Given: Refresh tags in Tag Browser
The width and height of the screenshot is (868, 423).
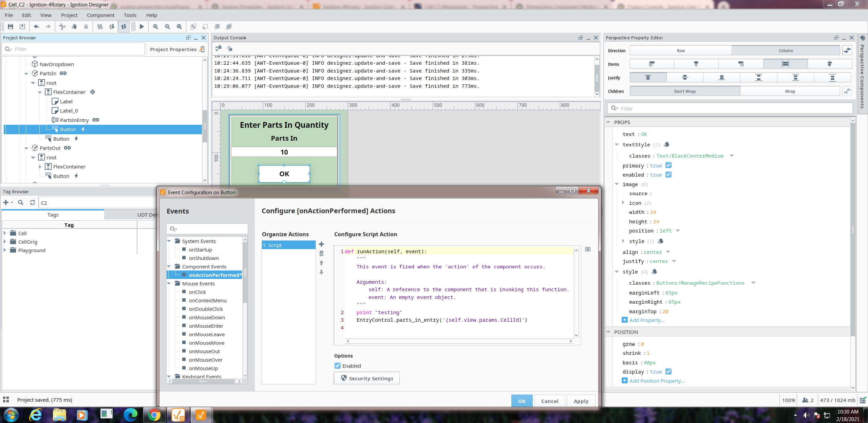Looking at the screenshot, I should (x=33, y=202).
